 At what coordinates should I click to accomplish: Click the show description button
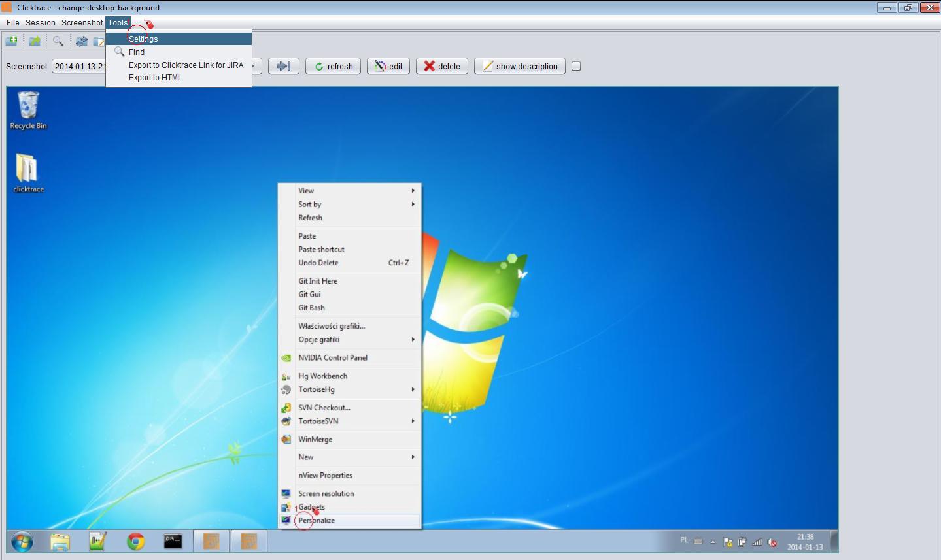520,66
